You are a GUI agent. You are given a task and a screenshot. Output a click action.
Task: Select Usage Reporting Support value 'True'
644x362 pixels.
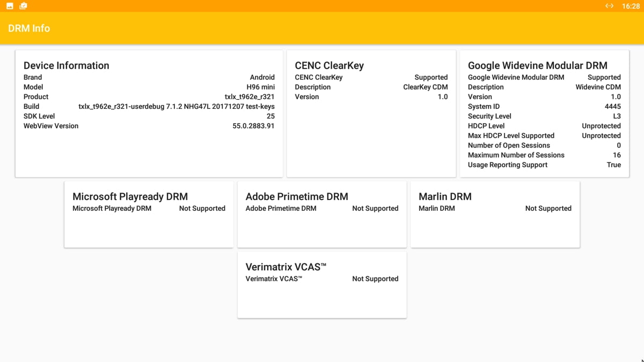point(614,165)
